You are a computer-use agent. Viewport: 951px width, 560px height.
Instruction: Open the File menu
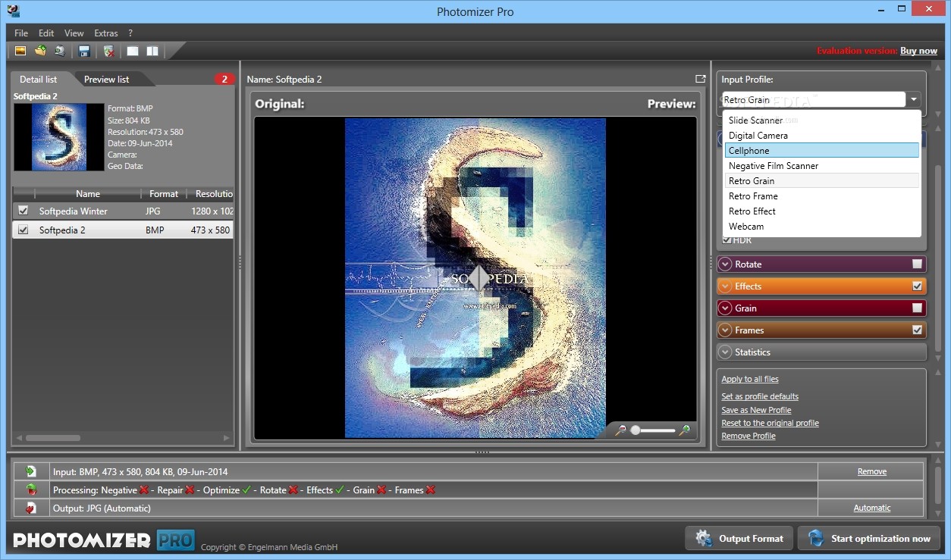click(21, 33)
